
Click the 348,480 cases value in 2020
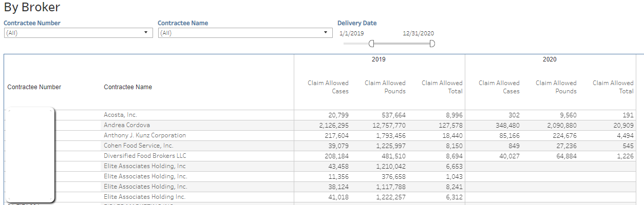coord(507,126)
